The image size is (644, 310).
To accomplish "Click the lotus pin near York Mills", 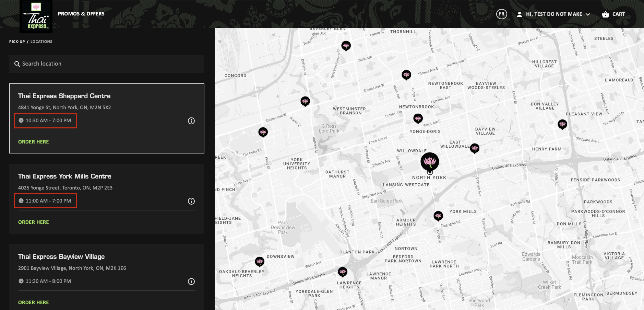I will click(x=439, y=216).
